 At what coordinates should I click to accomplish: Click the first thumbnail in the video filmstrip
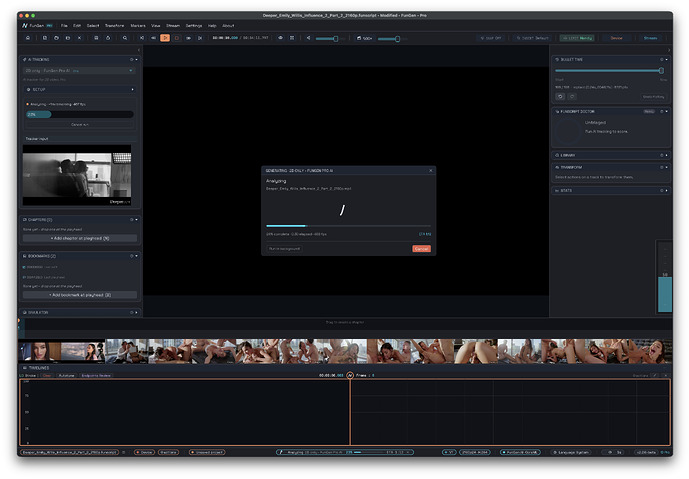(40, 351)
